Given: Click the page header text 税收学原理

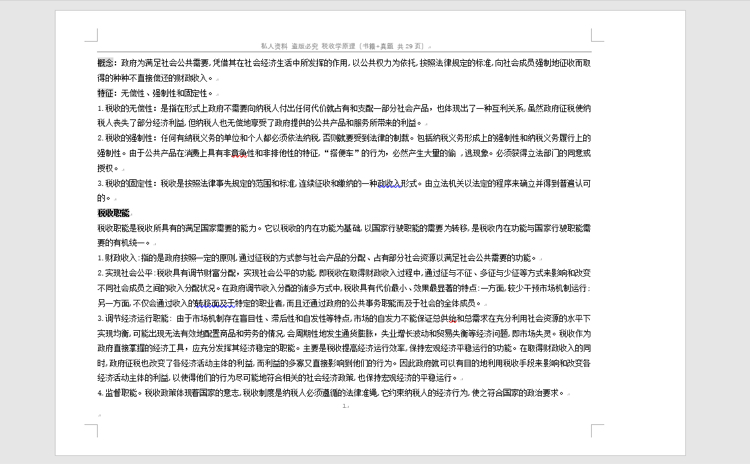Looking at the screenshot, I should pyautogui.click(x=339, y=46).
